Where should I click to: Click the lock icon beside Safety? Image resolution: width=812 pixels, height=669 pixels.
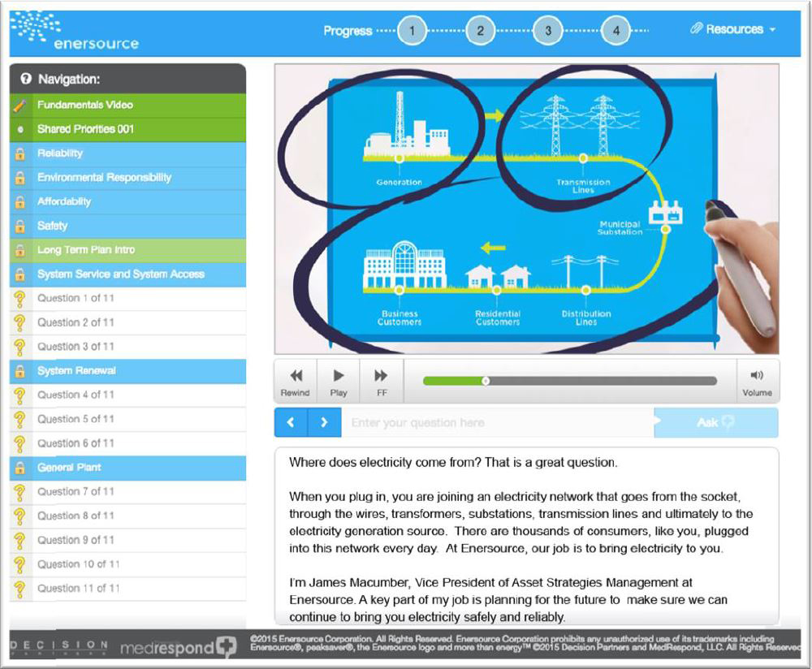(x=20, y=226)
